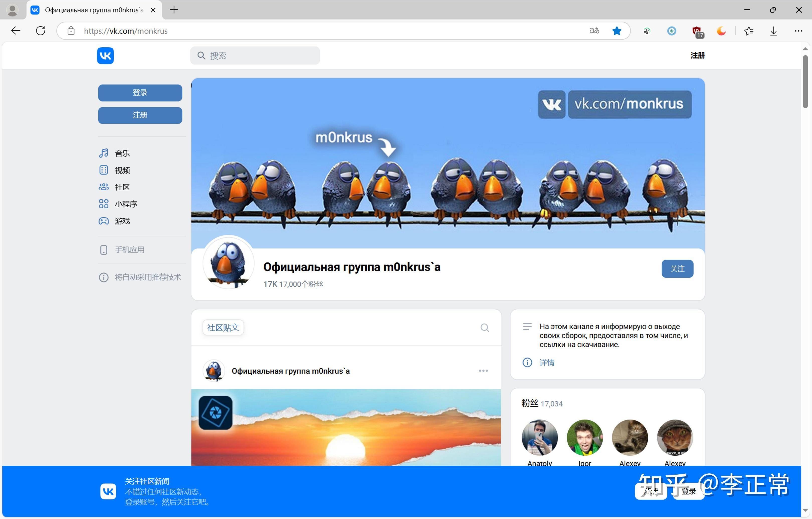Click the scrollbar down arrow
This screenshot has height=519, width=812.
pos(805,510)
